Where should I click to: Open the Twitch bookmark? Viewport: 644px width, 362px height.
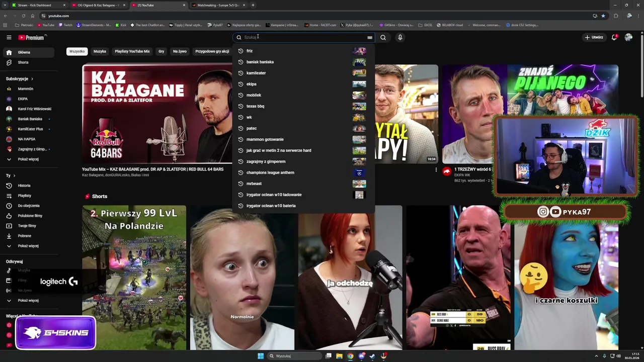coord(65,25)
